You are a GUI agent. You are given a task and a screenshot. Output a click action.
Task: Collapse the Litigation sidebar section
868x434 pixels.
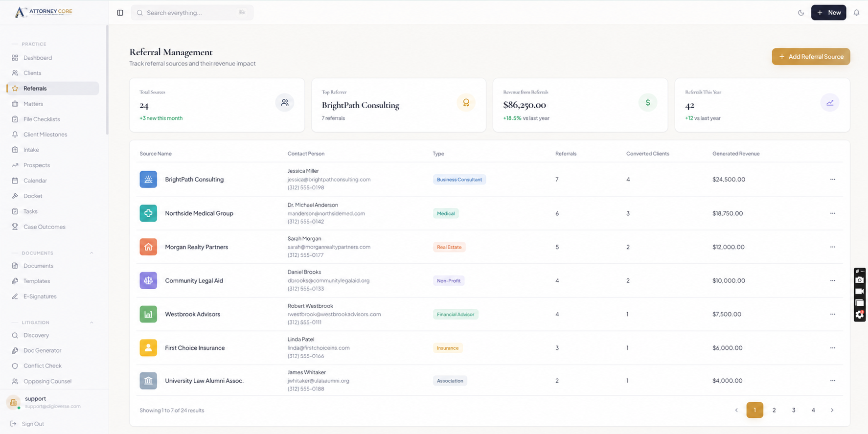click(x=91, y=322)
